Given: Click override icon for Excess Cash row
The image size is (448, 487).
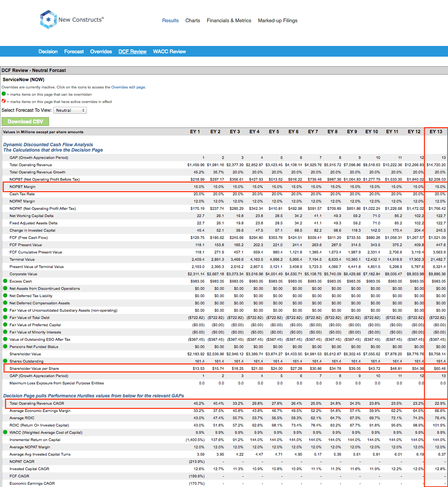Looking at the screenshot, I should 5,281.
